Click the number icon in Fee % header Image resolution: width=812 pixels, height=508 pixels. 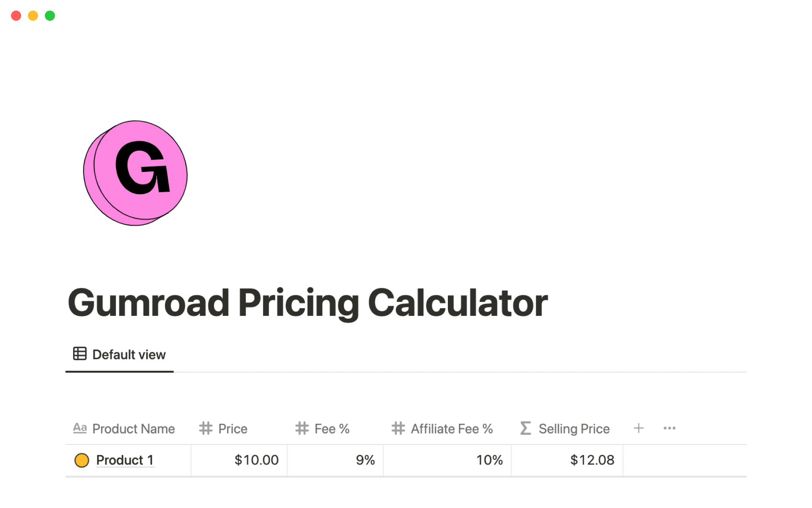click(x=302, y=428)
